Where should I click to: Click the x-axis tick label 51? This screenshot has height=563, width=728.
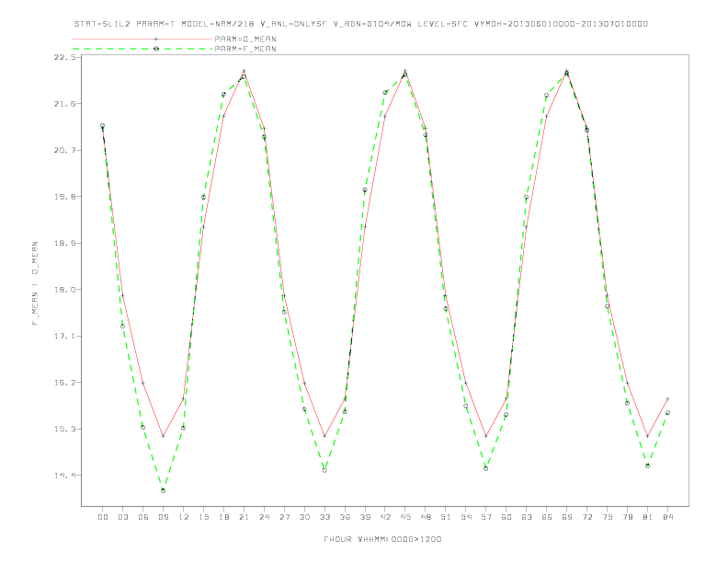446,517
